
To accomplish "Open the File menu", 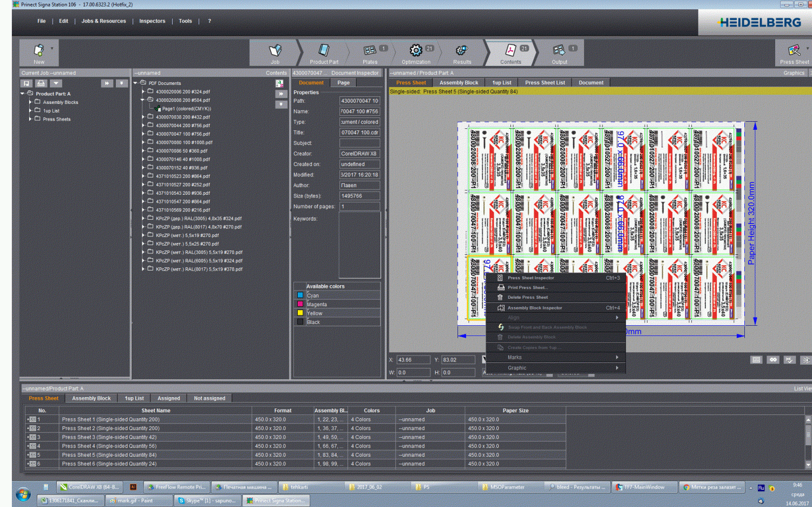I will [x=41, y=21].
